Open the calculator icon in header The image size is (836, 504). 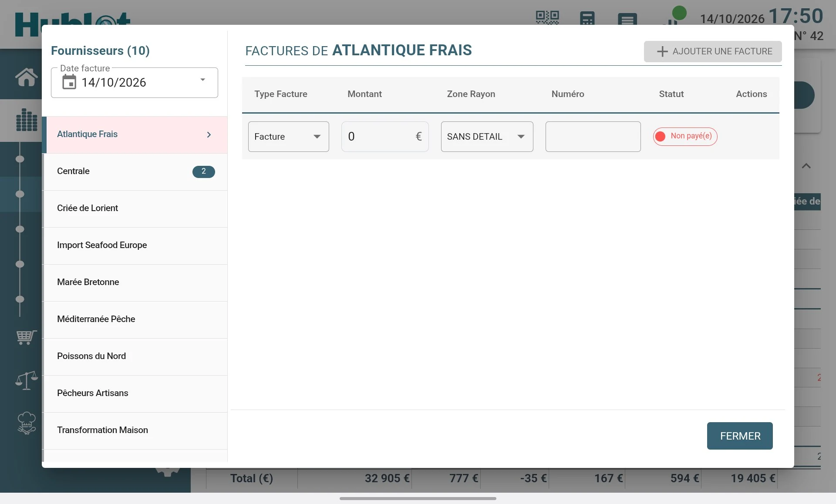coord(587,18)
